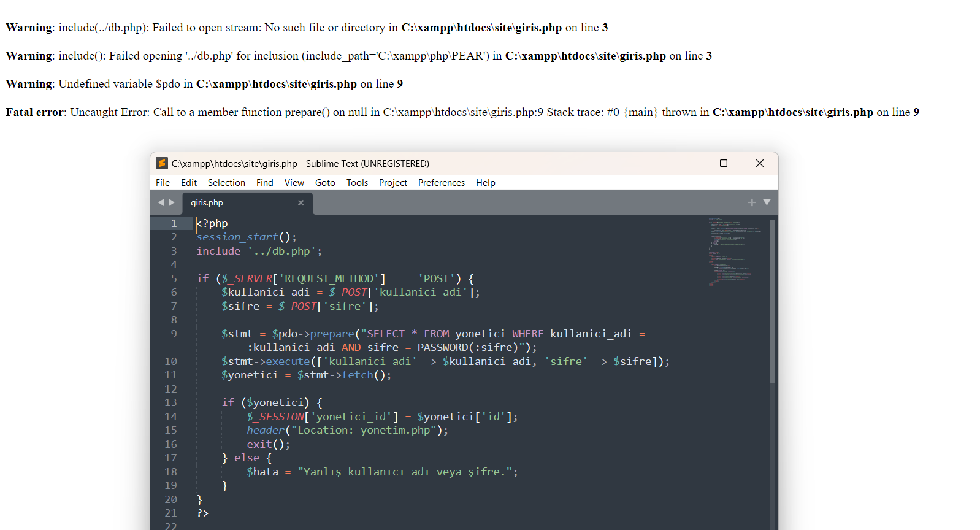Open the Edit menu
This screenshot has width=980, height=530.
[189, 183]
